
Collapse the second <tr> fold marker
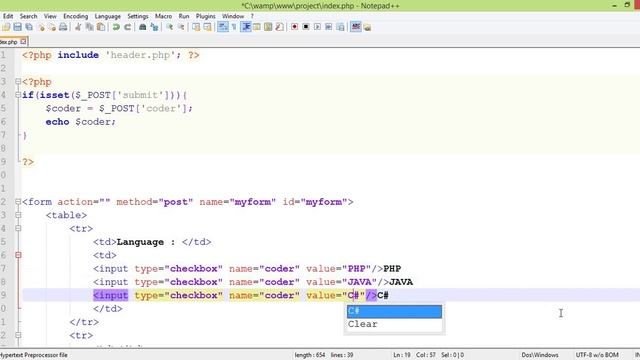(x=18, y=335)
